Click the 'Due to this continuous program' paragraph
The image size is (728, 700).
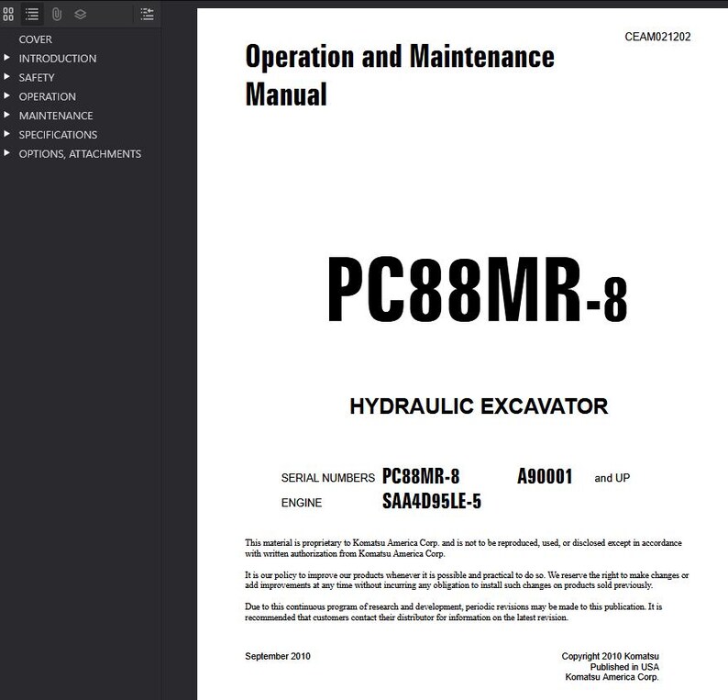[453, 612]
